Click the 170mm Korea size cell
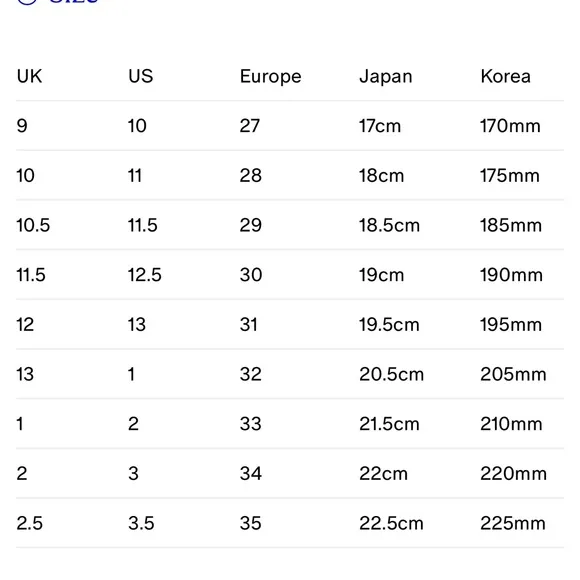 click(x=510, y=126)
